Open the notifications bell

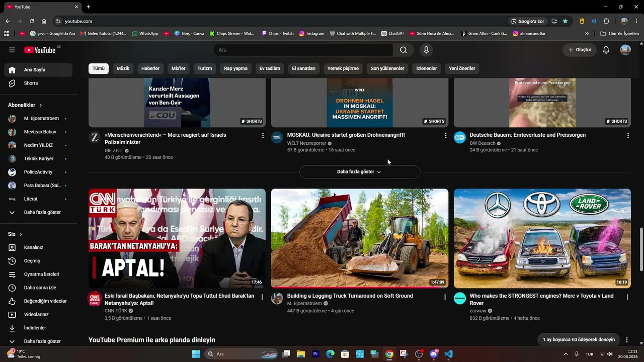(x=606, y=50)
